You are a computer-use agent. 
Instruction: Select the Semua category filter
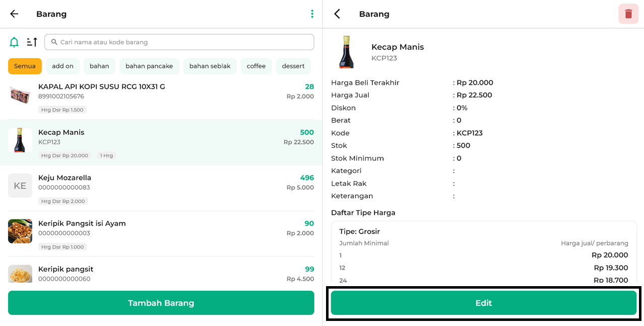click(x=25, y=66)
